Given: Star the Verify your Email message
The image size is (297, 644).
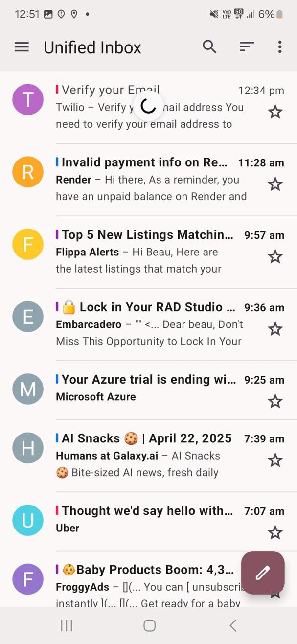Looking at the screenshot, I should [275, 112].
